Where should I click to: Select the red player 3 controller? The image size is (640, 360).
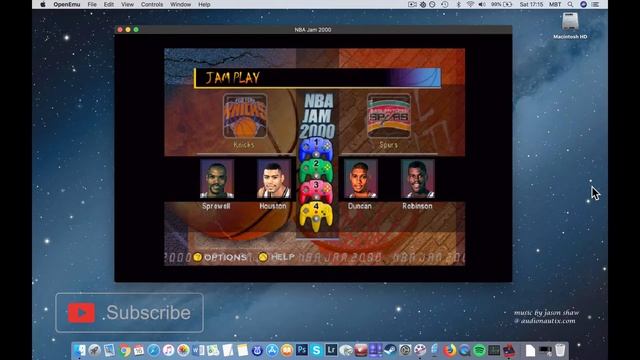[316, 192]
